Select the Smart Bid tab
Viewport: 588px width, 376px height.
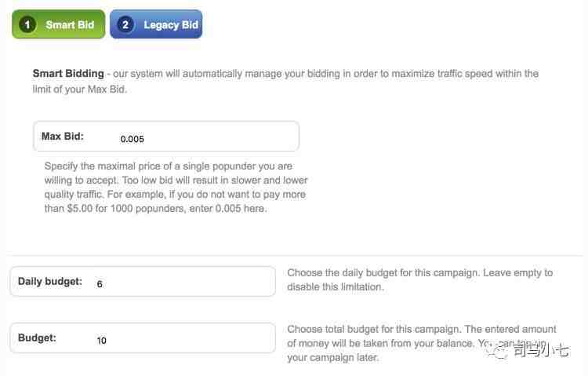(59, 24)
